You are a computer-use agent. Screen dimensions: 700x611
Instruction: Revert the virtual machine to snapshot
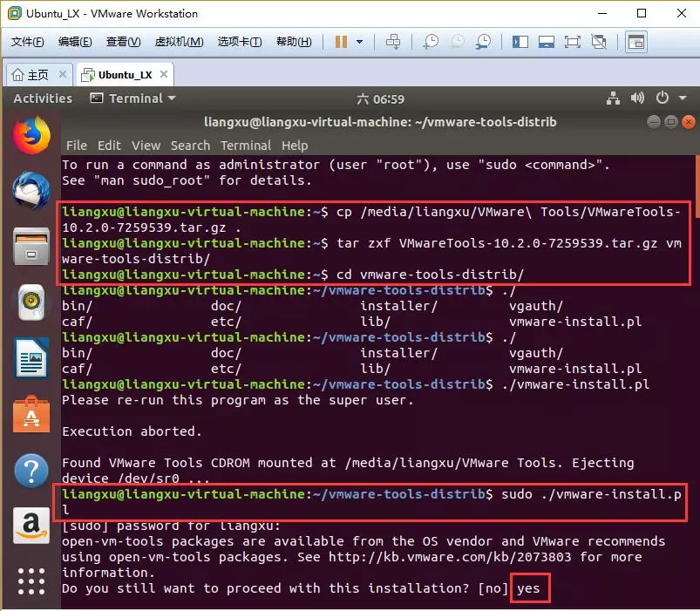457,42
